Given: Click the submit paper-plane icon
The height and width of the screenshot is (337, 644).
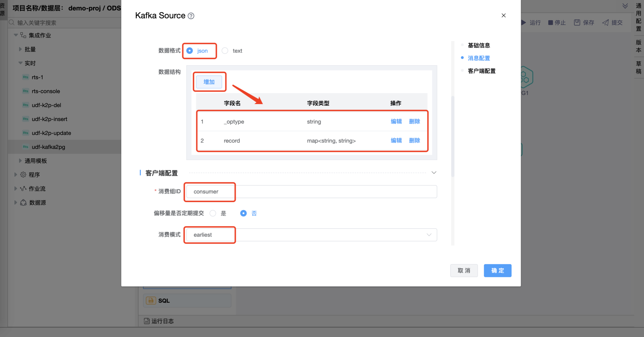Looking at the screenshot, I should click(x=605, y=23).
